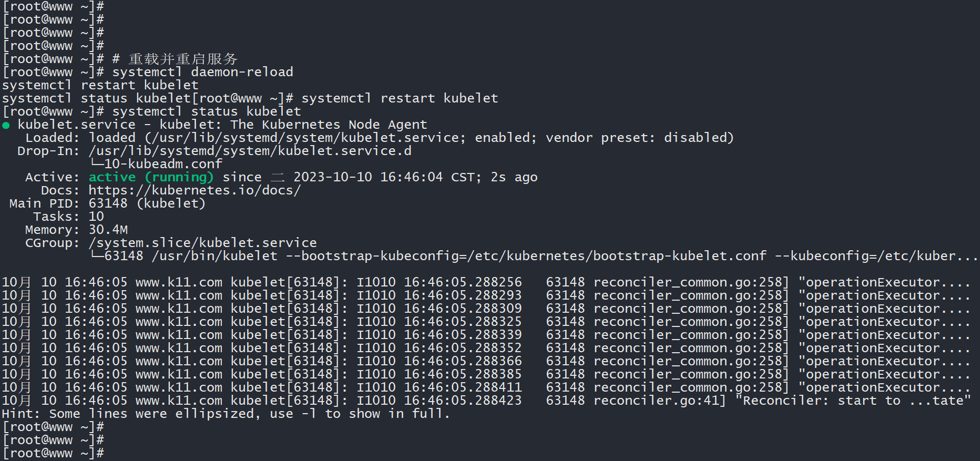The image size is (980, 461).
Task: Click the /system.slice/kubelet.service CGroup path
Action: (202, 243)
